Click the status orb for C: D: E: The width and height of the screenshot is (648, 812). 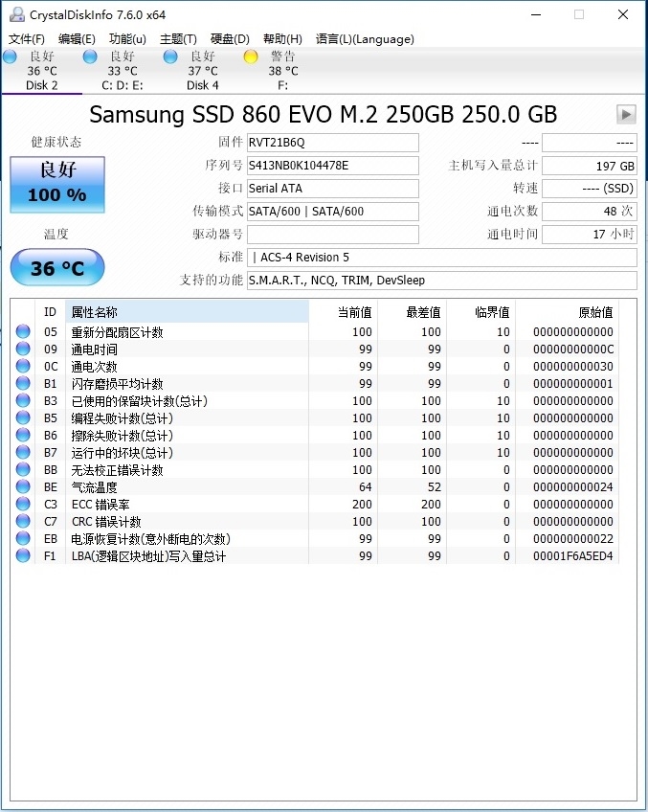90,57
